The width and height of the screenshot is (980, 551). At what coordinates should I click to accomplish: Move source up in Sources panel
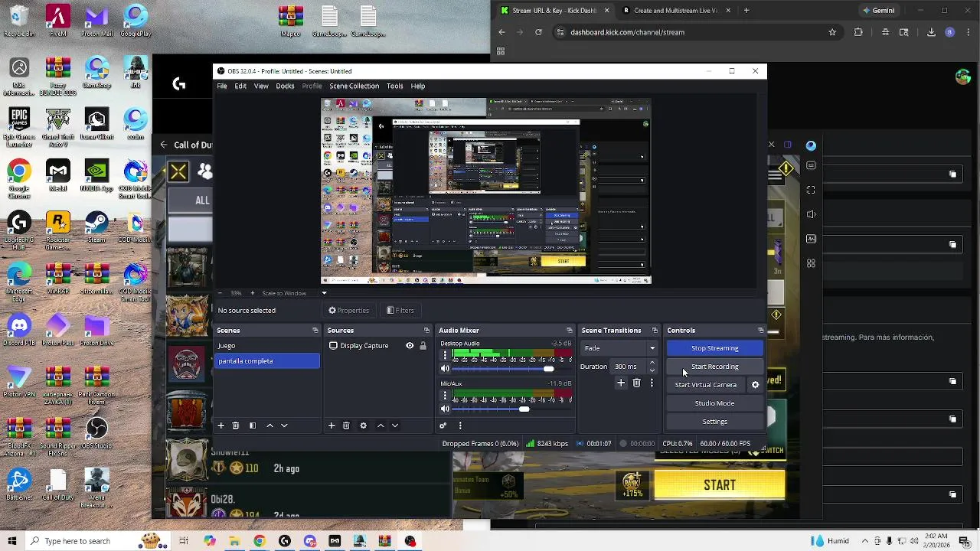(381, 425)
